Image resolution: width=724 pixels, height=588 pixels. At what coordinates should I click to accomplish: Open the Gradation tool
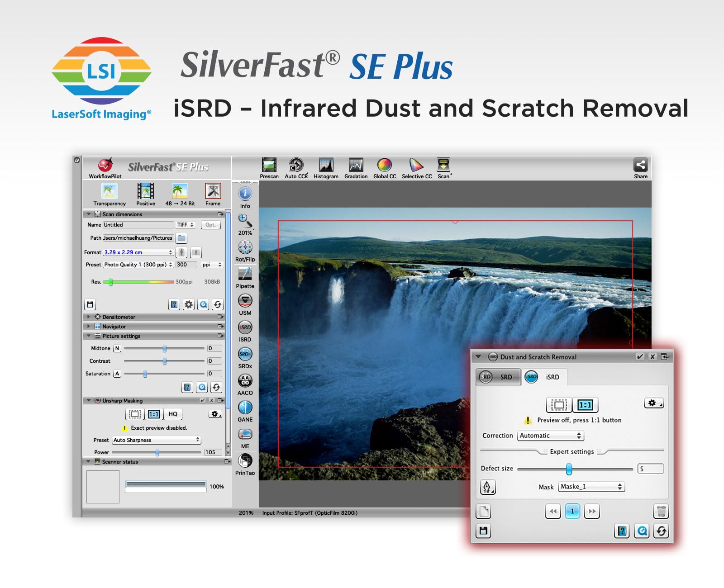tap(356, 165)
